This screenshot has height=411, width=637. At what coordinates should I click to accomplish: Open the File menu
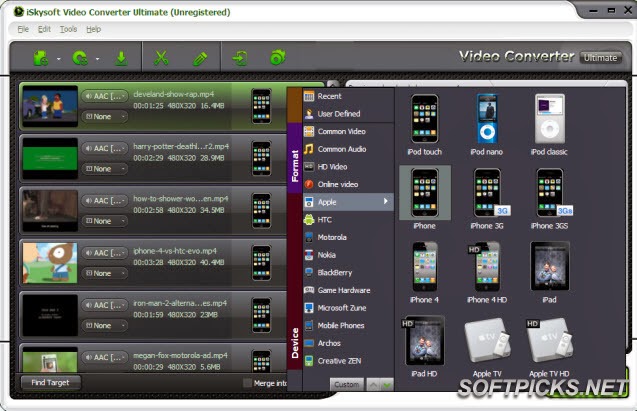click(x=23, y=29)
